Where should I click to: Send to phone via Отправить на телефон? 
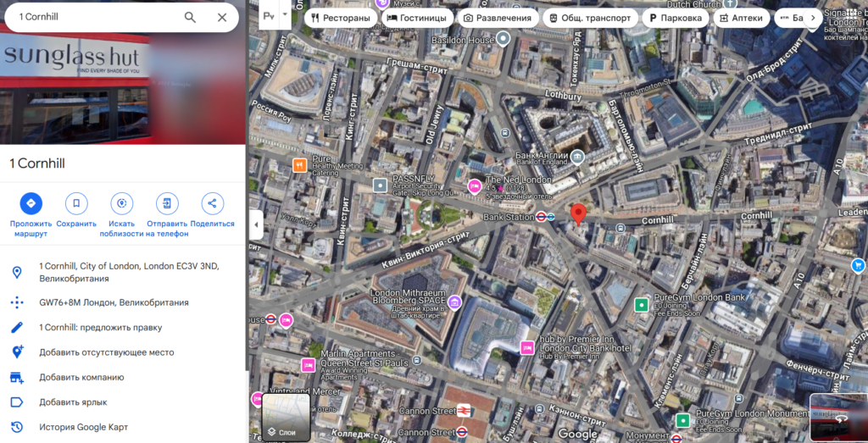click(167, 203)
